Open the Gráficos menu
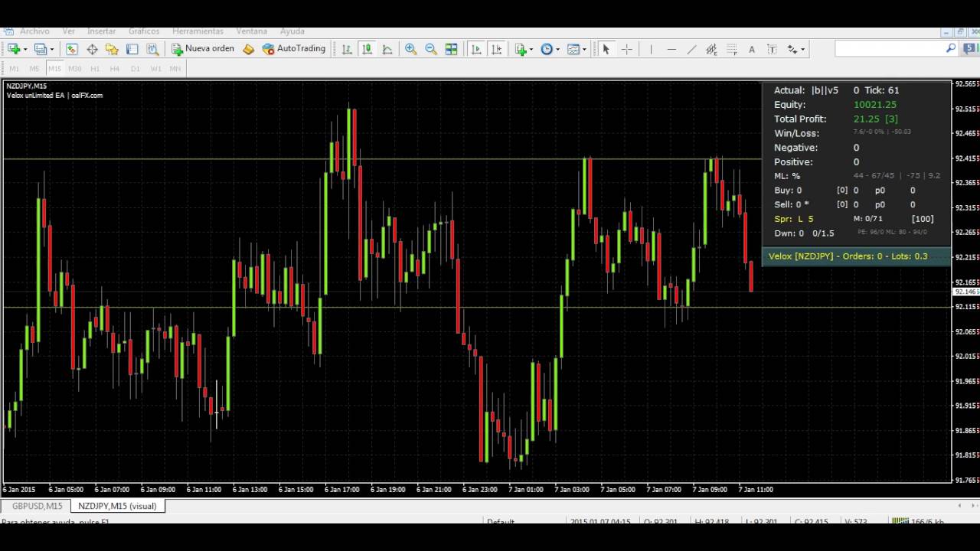The height and width of the screenshot is (551, 980). (x=144, y=31)
